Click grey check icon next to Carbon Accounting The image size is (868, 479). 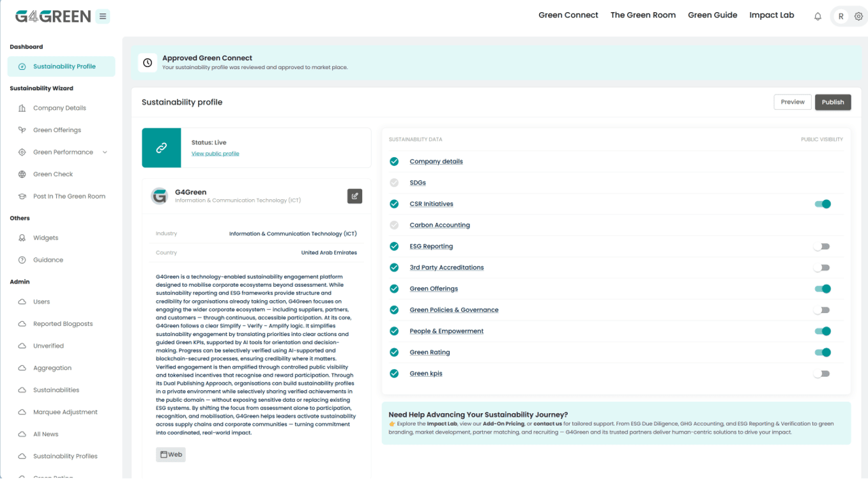pyautogui.click(x=394, y=225)
